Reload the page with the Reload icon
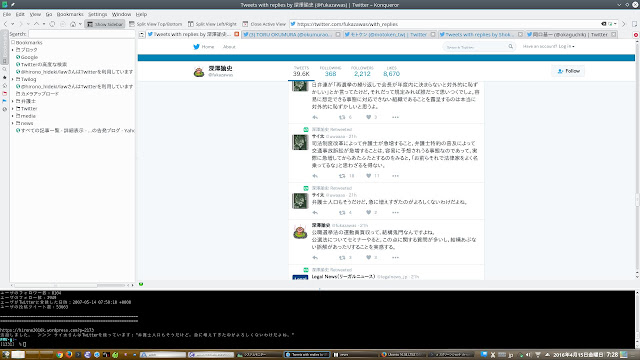Viewport: 640px width, 360px height. tap(52, 24)
